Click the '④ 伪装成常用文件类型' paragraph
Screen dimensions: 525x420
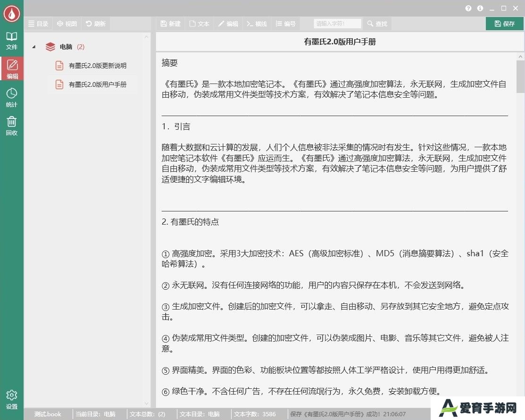pos(335,343)
